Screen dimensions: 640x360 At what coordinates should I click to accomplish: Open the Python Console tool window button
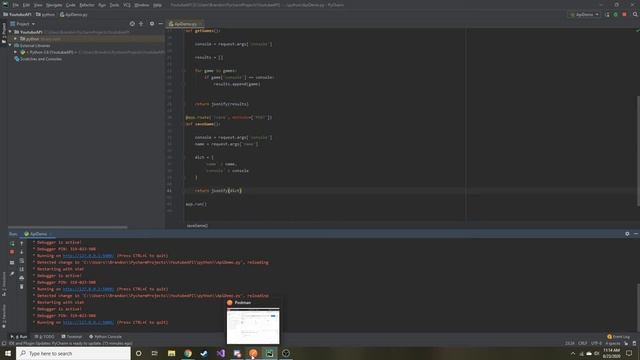(105, 337)
